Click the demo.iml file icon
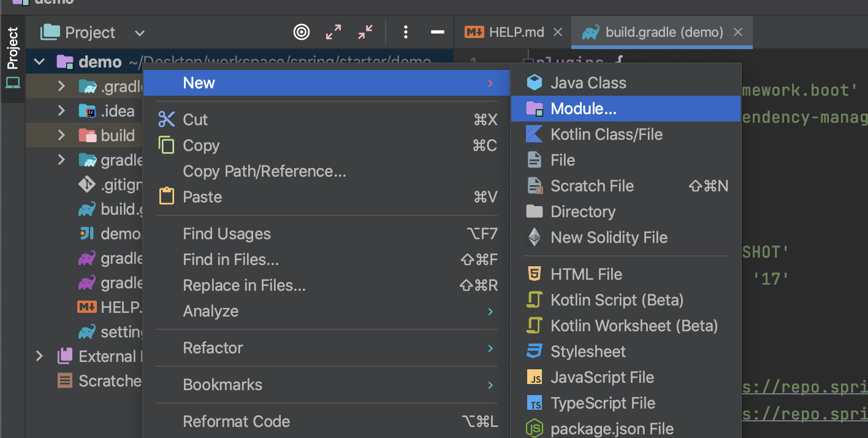The width and height of the screenshot is (868, 438). [x=87, y=234]
